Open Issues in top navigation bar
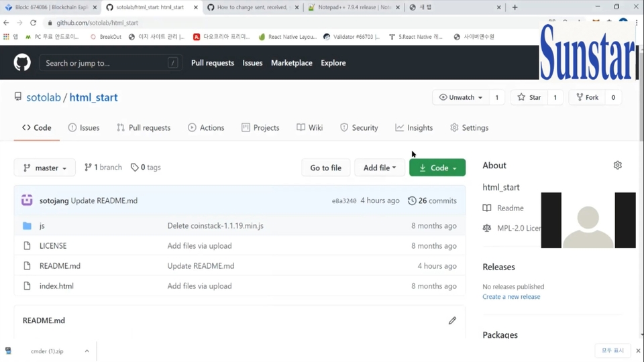 [x=252, y=63]
